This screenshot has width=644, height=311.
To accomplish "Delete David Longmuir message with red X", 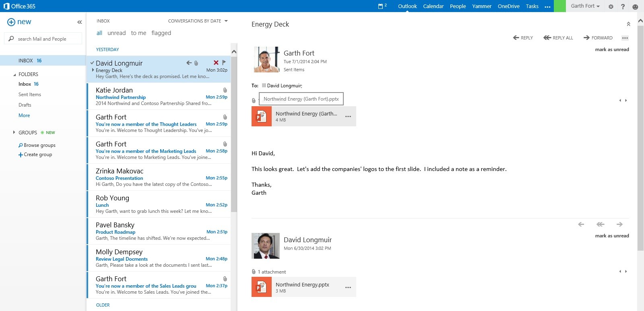I will click(216, 62).
